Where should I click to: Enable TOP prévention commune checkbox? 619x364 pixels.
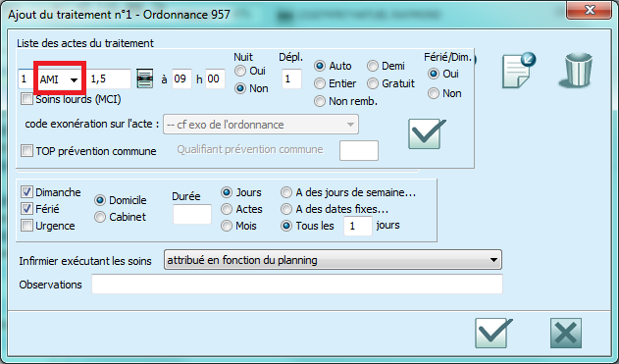pyautogui.click(x=26, y=151)
